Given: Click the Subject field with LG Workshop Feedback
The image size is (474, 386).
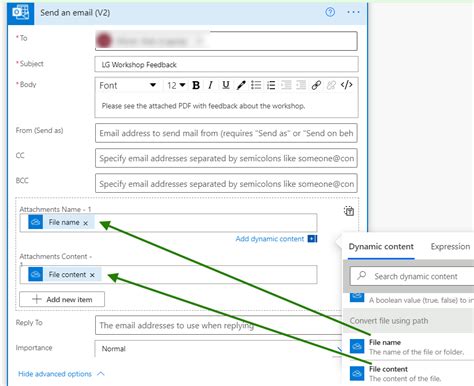Looking at the screenshot, I should 226,64.
